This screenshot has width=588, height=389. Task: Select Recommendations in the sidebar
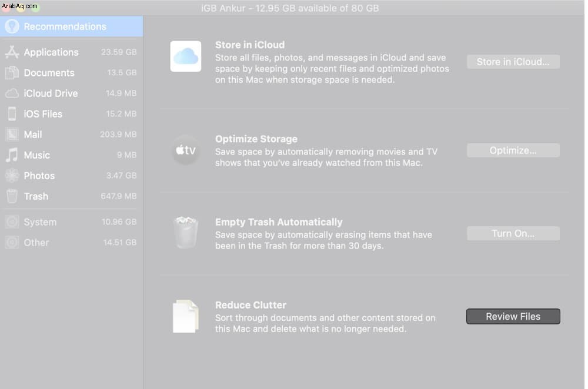(x=71, y=26)
